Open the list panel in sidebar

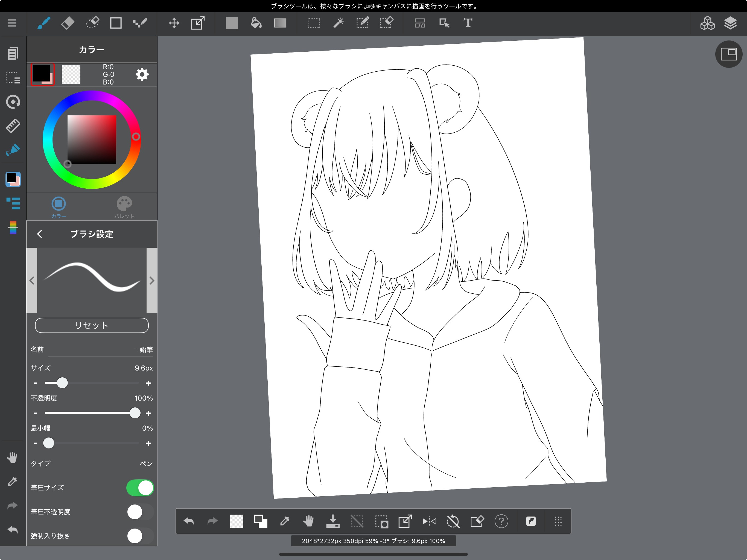click(13, 203)
